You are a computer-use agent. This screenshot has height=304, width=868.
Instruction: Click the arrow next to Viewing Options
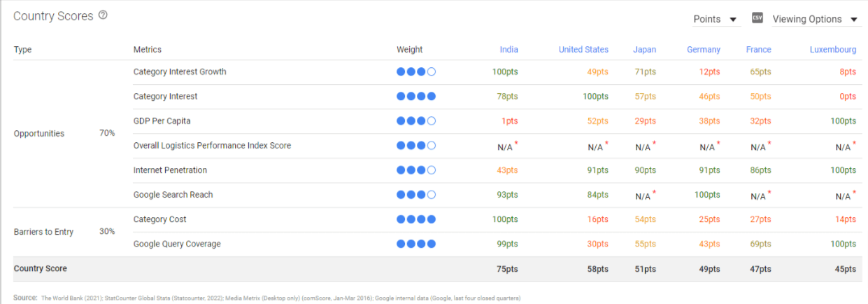pyautogui.click(x=854, y=20)
